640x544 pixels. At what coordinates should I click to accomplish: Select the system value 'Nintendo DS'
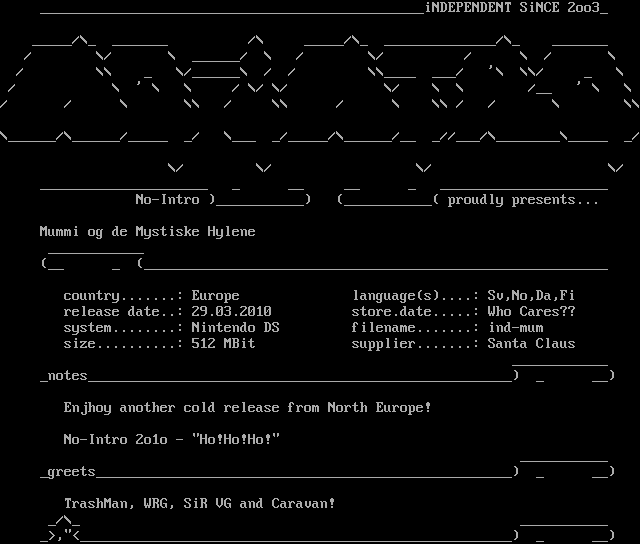(x=236, y=327)
